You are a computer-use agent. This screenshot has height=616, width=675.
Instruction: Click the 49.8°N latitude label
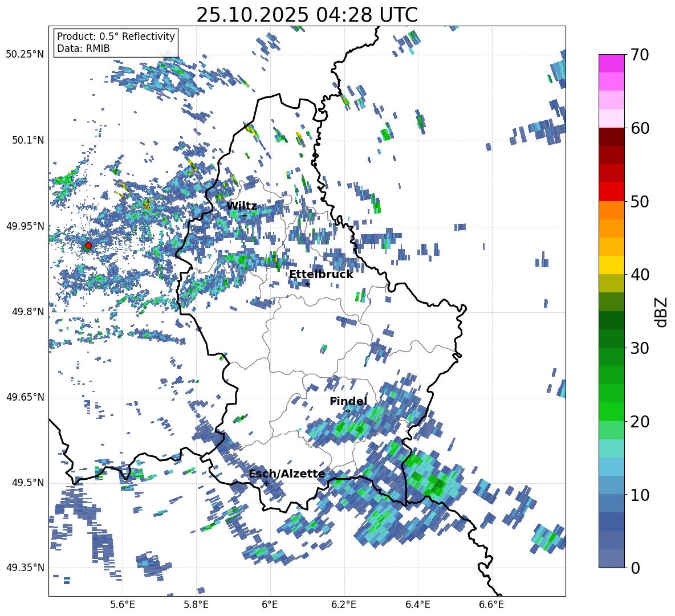(27, 312)
